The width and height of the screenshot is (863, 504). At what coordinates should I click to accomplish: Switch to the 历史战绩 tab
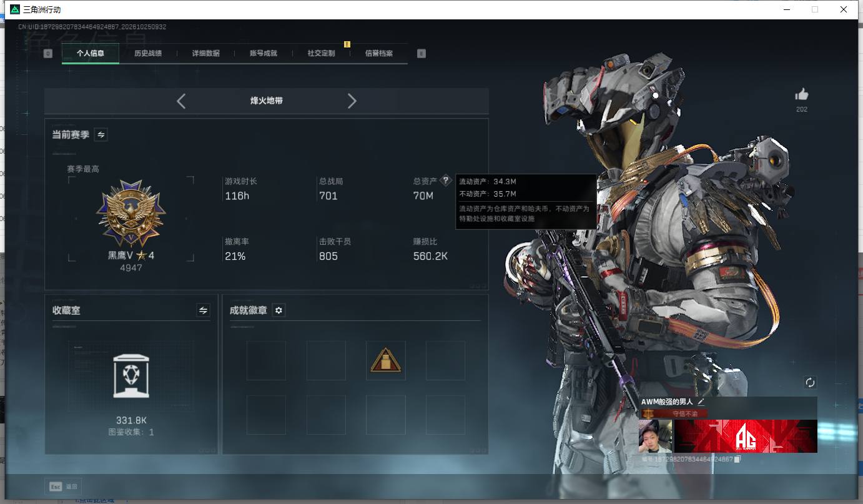(148, 54)
